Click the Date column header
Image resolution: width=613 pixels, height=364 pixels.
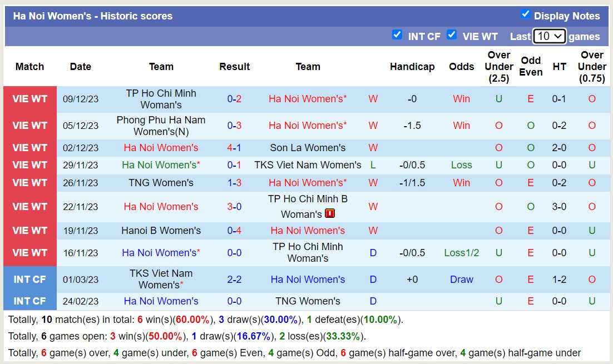point(80,66)
